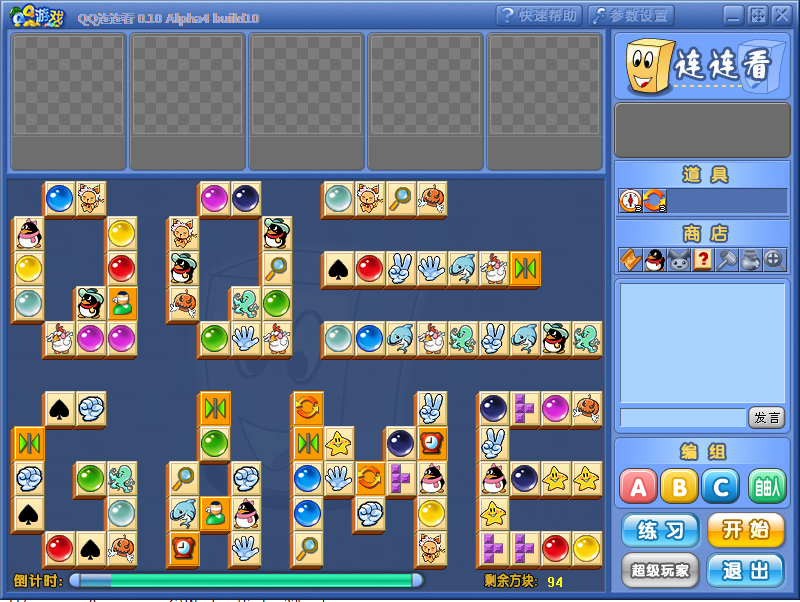Start practice with the 练习 button
This screenshot has height=602, width=800.
pos(660,531)
